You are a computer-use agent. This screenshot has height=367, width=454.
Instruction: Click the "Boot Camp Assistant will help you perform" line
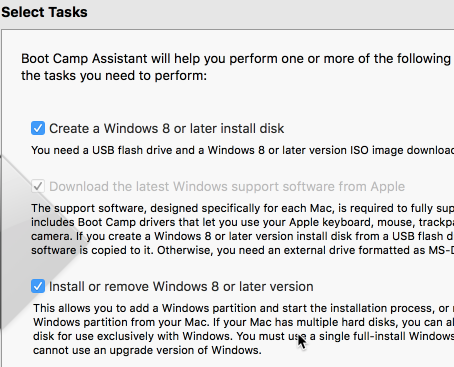[x=236, y=59]
